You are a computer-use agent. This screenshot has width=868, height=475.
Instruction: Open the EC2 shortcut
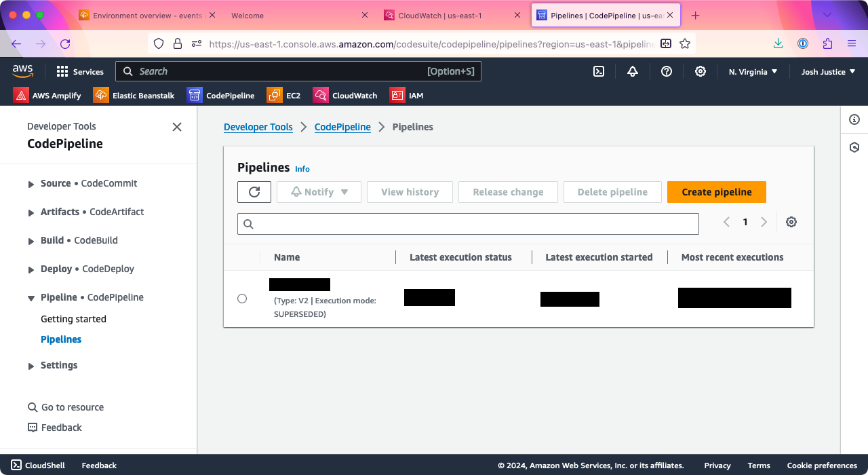click(x=284, y=96)
